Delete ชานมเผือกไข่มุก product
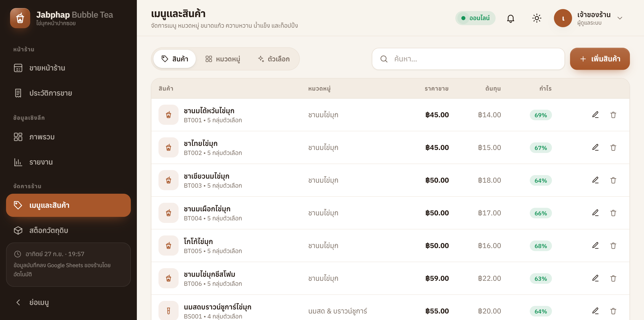 pos(613,213)
